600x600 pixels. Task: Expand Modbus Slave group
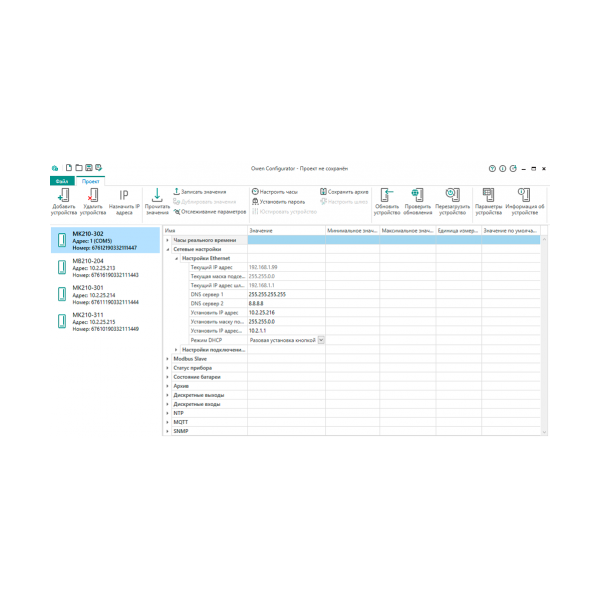click(x=167, y=359)
